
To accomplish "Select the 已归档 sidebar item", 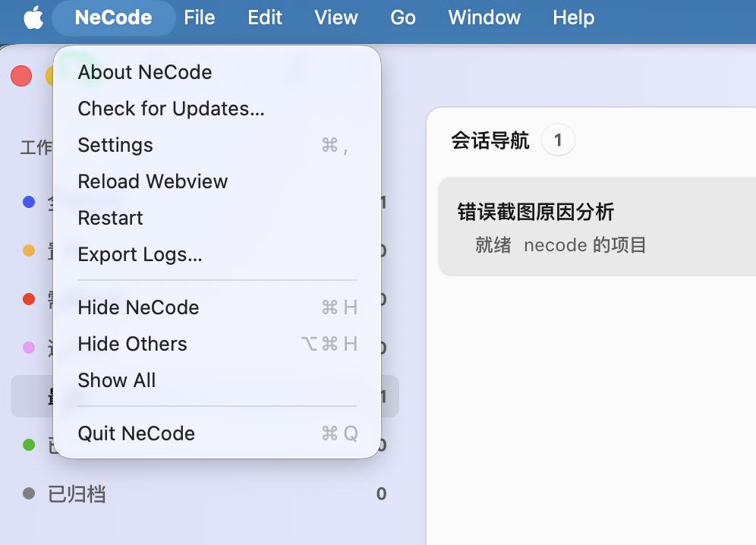I will tap(205, 494).
